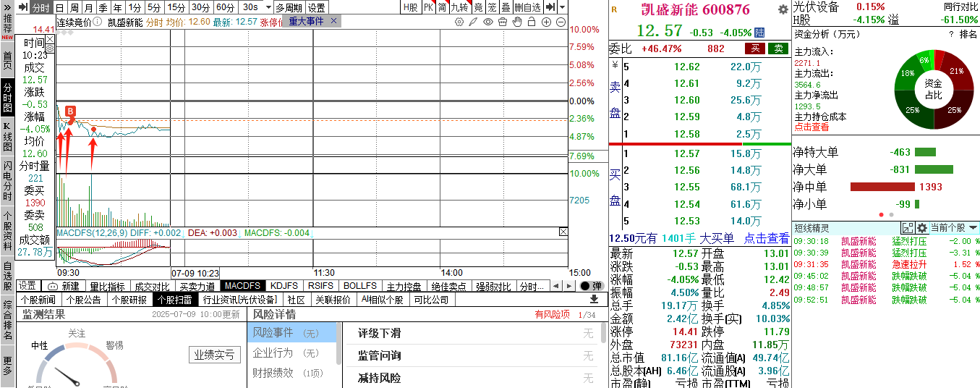This screenshot has height=388, width=980.
Task: Switch to 日 daily chart period
Action: 61,7
